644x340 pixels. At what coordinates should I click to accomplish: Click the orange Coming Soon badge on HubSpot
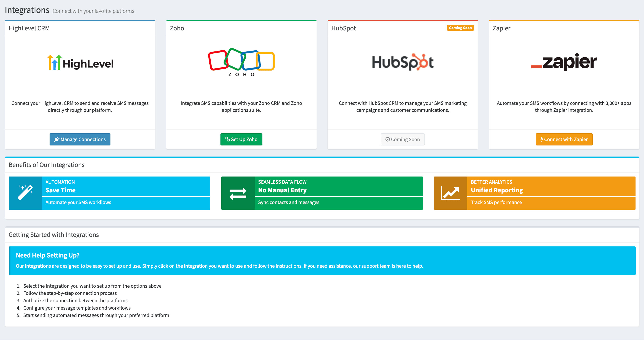point(460,28)
